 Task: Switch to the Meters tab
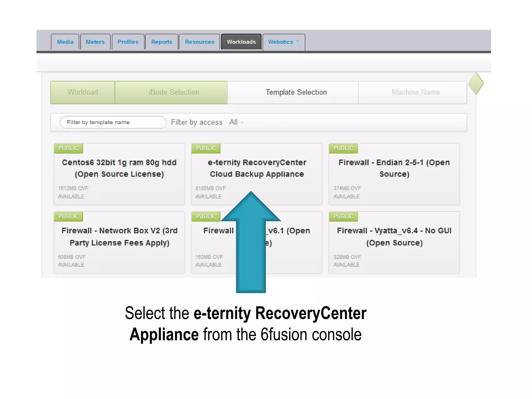click(95, 42)
